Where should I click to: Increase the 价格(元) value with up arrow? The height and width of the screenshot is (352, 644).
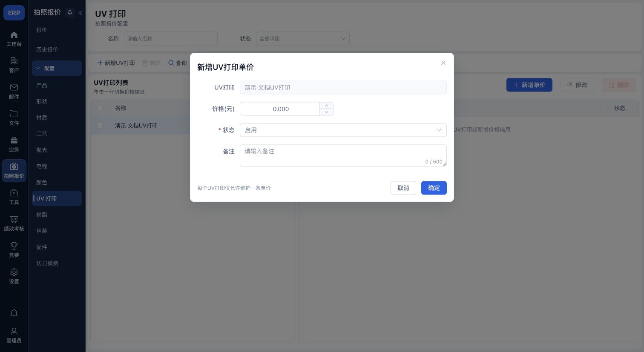coord(326,106)
